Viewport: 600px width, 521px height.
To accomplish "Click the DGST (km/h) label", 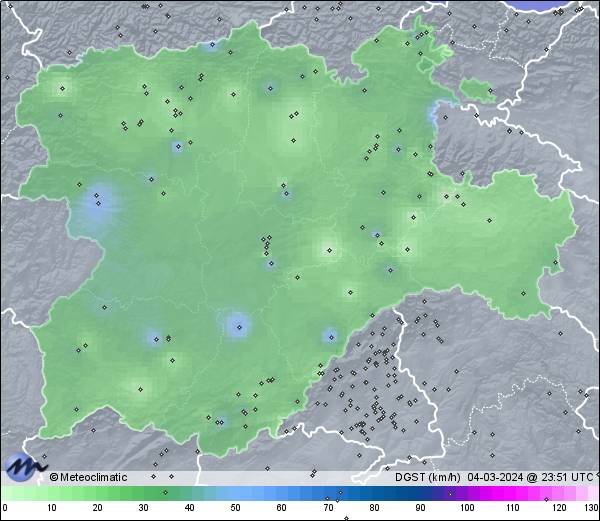I will [428, 477].
